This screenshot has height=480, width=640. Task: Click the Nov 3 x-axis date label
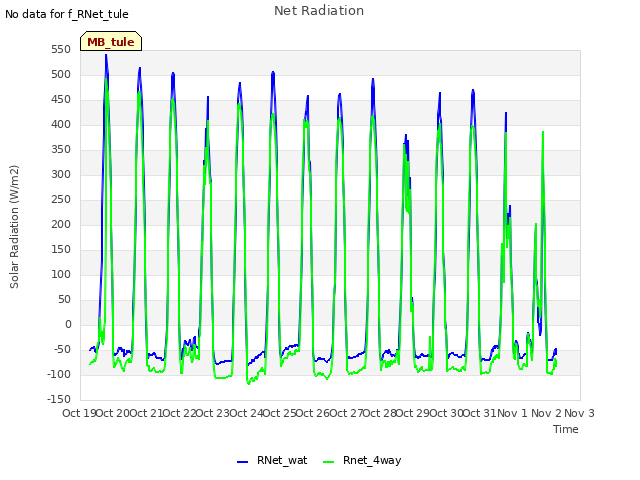pos(580,413)
